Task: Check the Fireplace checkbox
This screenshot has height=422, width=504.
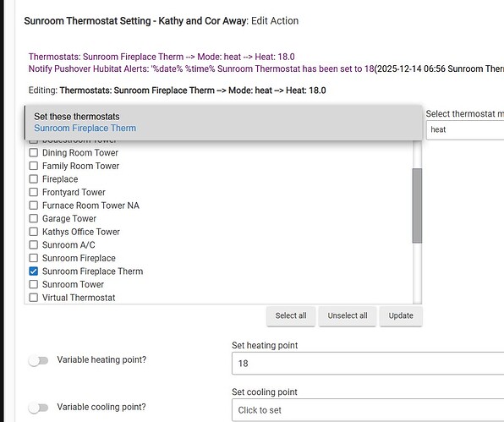Action: (34, 179)
